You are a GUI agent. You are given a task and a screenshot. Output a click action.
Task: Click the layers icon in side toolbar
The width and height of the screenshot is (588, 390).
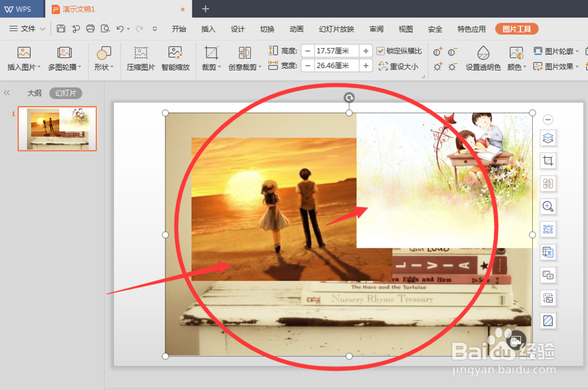548,138
